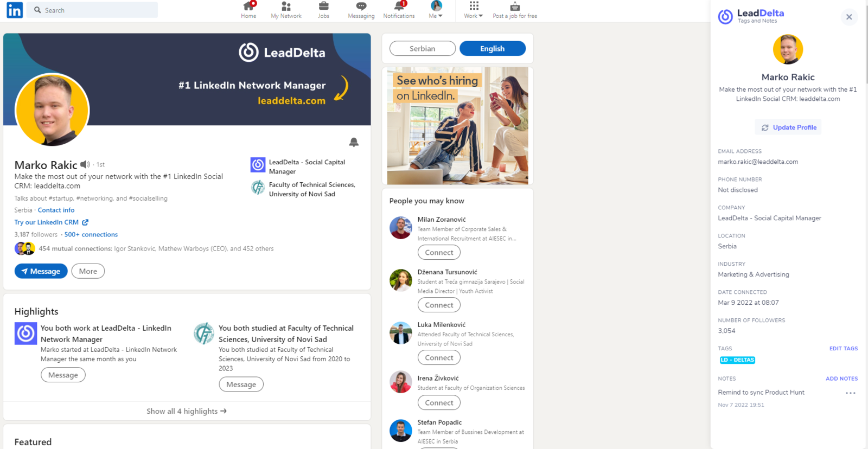This screenshot has height=449, width=868.
Task: Open the More options button
Action: 88,271
